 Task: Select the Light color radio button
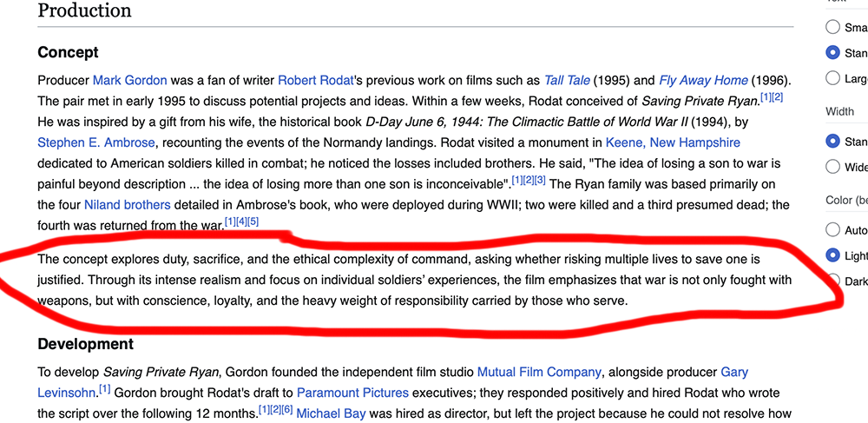tap(833, 255)
